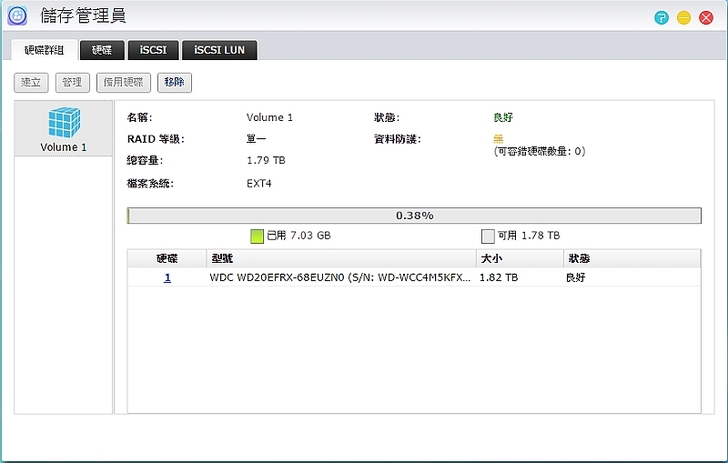Image resolution: width=728 pixels, height=463 pixels.
Task: Click the green 已用 legend swatch
Action: coord(257,236)
